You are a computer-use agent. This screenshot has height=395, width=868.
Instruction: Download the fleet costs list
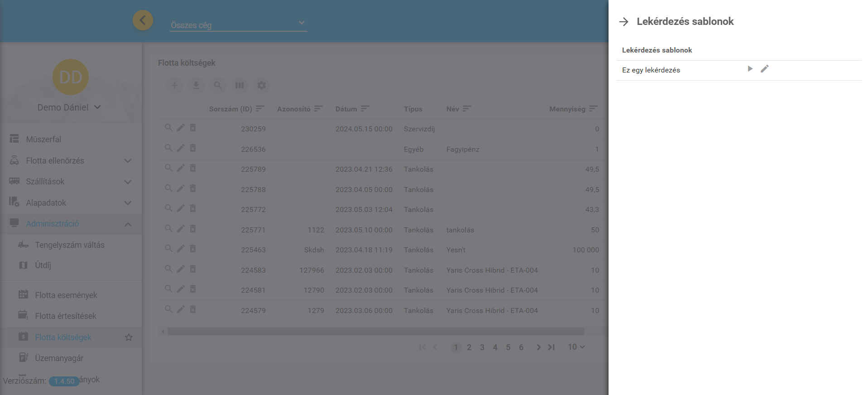(x=196, y=85)
